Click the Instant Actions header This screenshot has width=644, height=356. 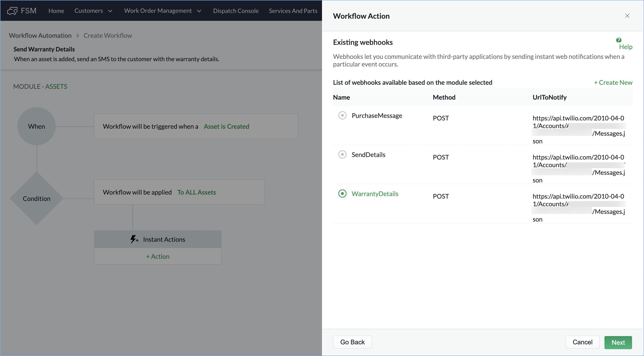158,239
